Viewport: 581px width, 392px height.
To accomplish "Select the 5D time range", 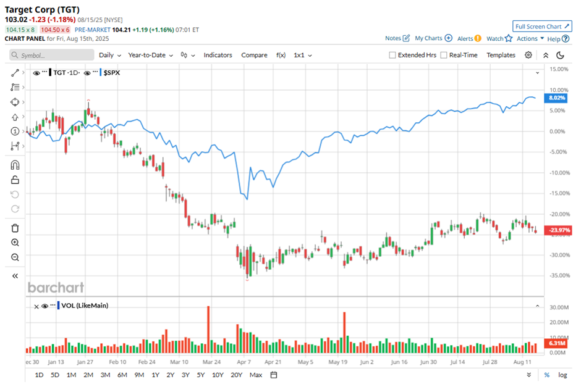I will point(55,375).
